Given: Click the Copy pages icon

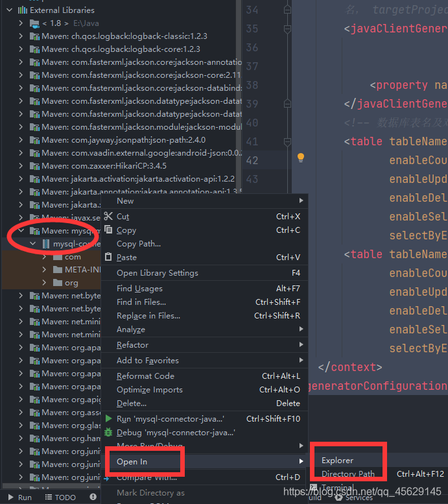Looking at the screenshot, I should point(108,230).
